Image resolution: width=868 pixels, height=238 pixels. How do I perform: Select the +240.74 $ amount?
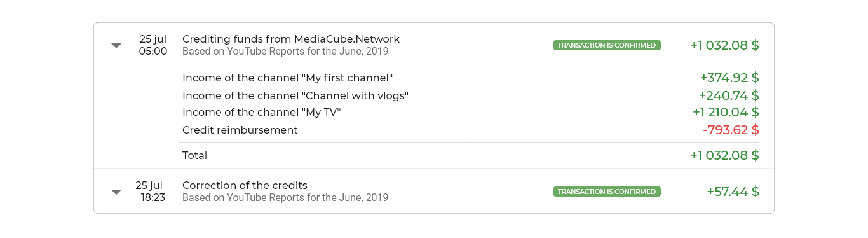(729, 95)
